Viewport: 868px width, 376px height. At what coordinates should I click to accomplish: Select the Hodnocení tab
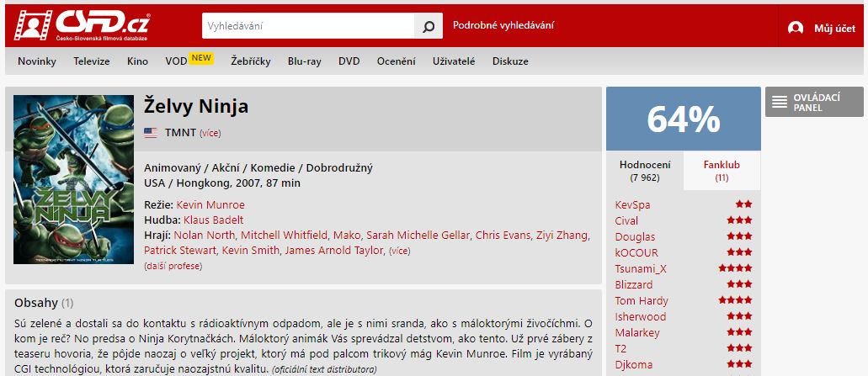tap(645, 171)
